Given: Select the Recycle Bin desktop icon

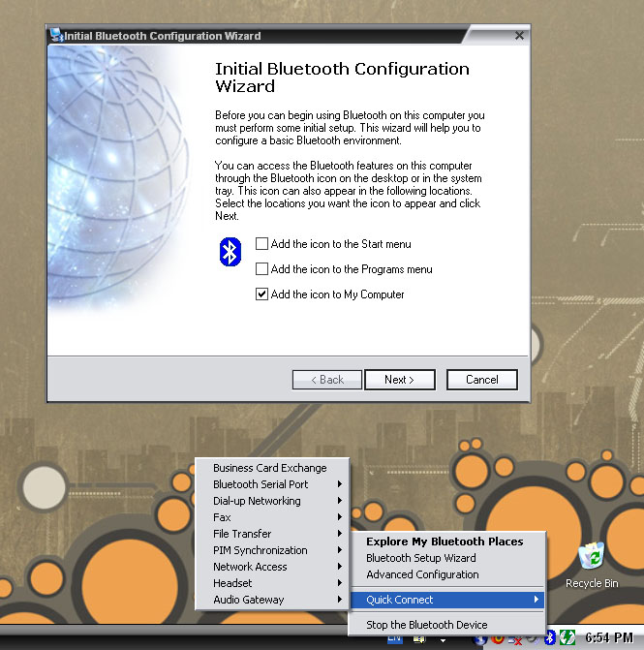Looking at the screenshot, I should click(592, 565).
